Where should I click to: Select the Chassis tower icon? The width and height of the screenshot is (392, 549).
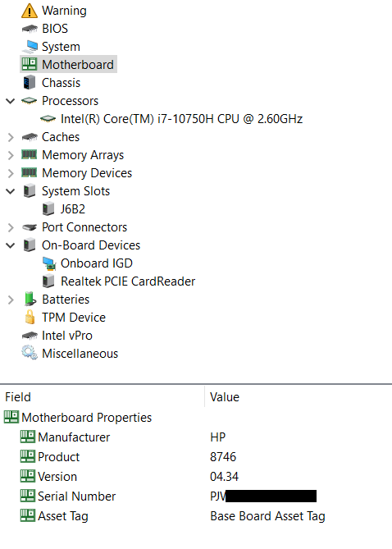30,83
